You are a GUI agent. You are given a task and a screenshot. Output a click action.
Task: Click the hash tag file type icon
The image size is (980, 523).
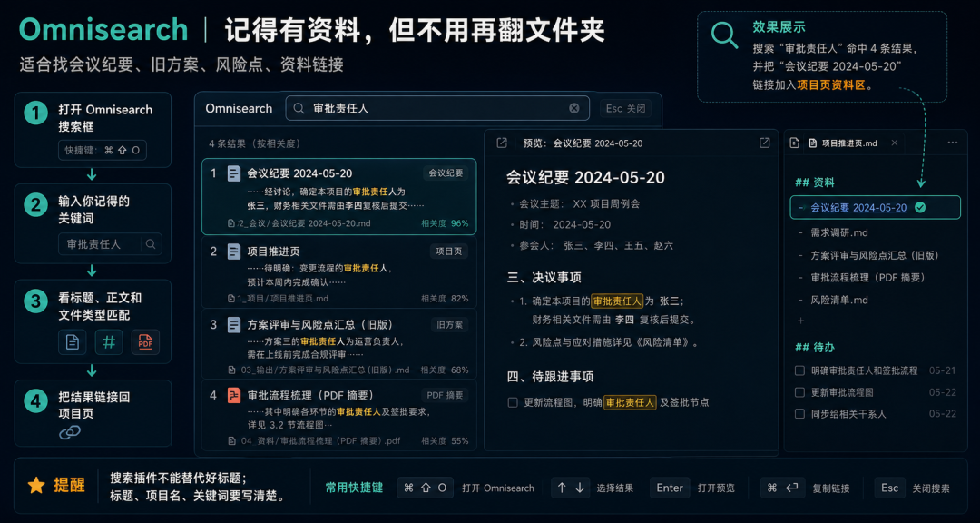pyautogui.click(x=109, y=342)
